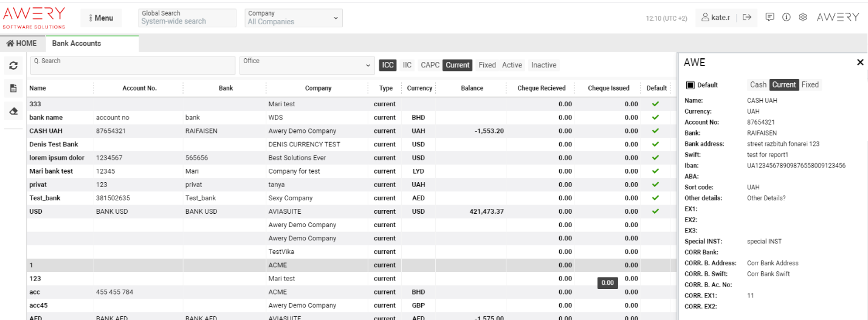868x320 pixels.
Task: Click the refresh icon in left sidebar
Action: [13, 66]
